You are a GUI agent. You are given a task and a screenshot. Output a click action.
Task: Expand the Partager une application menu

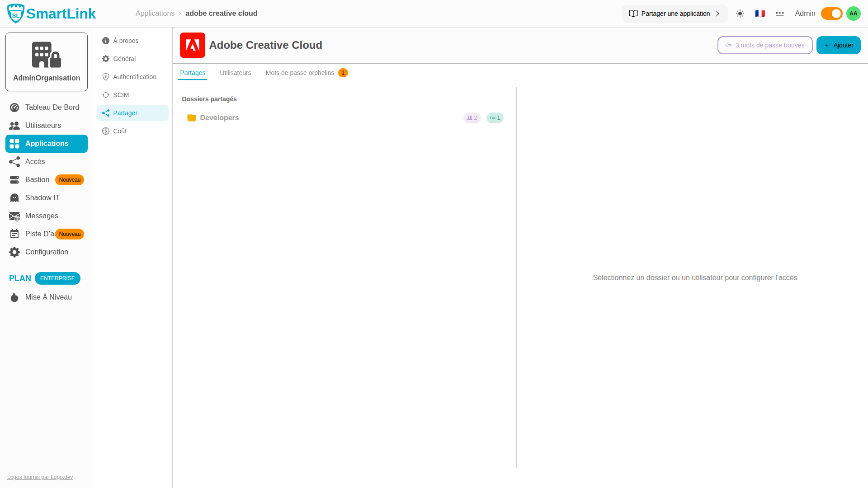674,14
